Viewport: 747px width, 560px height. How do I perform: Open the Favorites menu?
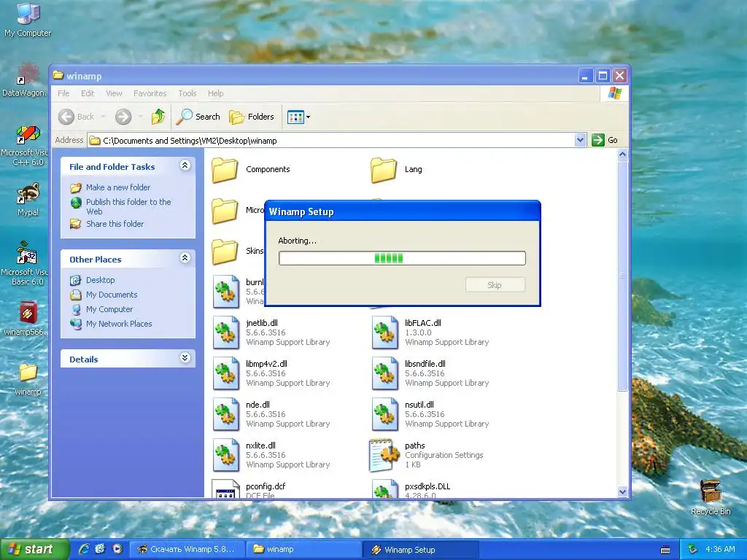click(150, 93)
